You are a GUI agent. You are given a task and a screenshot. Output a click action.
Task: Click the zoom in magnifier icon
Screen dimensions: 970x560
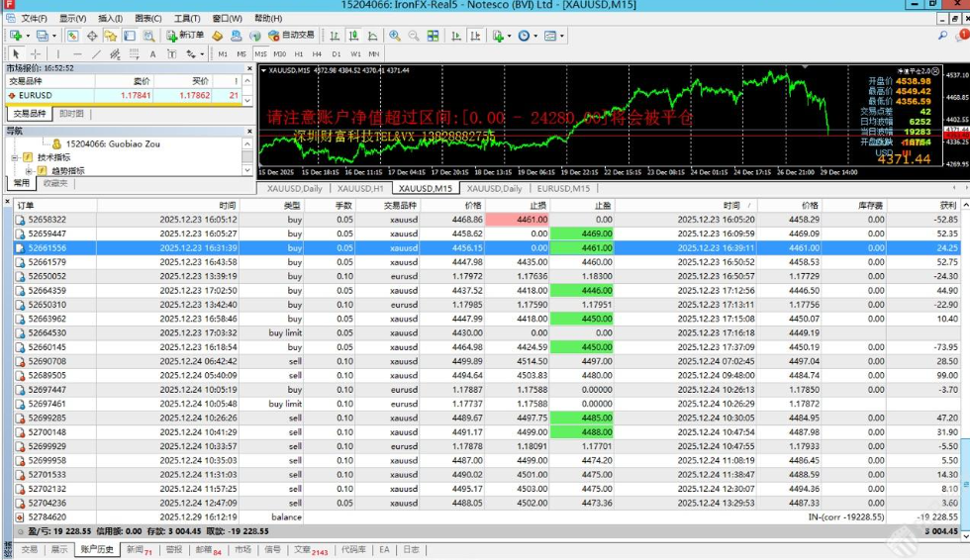point(395,36)
